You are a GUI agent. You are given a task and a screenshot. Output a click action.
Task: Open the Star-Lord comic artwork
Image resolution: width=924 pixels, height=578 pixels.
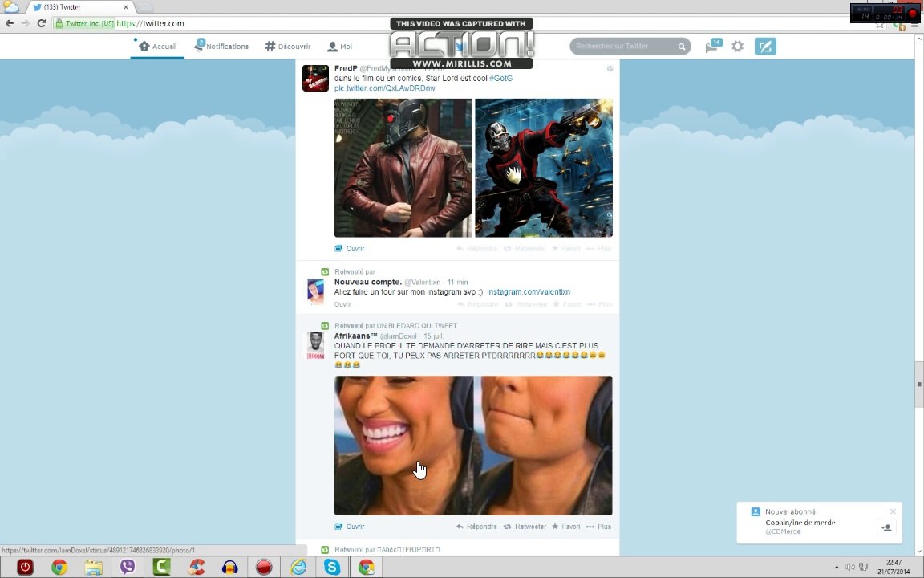point(544,168)
